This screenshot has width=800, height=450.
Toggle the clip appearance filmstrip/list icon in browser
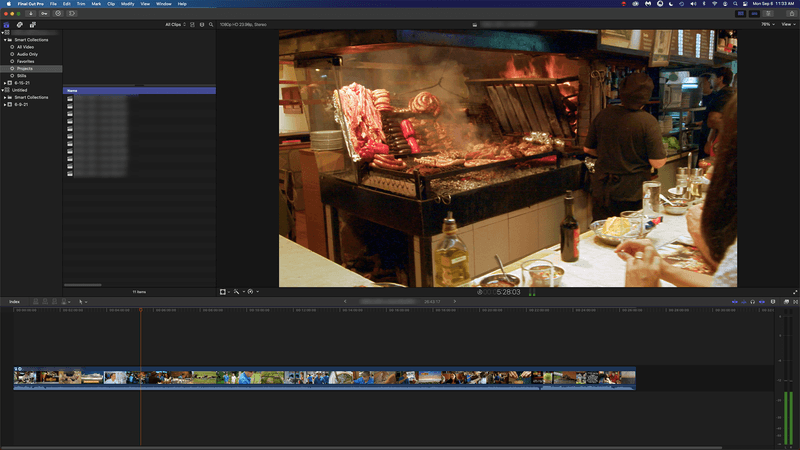tap(192, 24)
